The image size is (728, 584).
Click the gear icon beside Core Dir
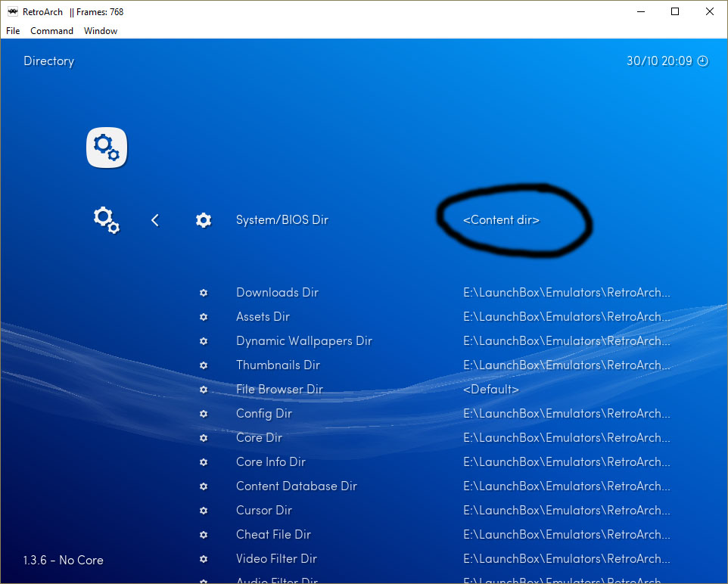[x=204, y=438]
